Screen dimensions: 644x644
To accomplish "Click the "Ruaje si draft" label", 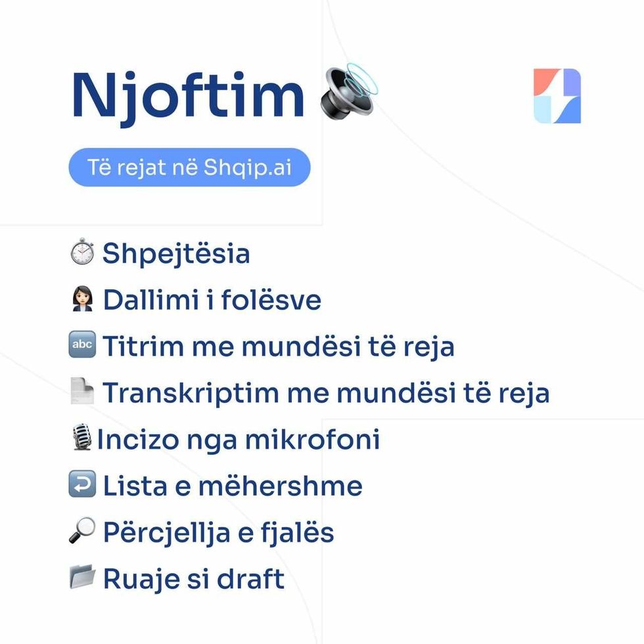I will (x=194, y=579).
